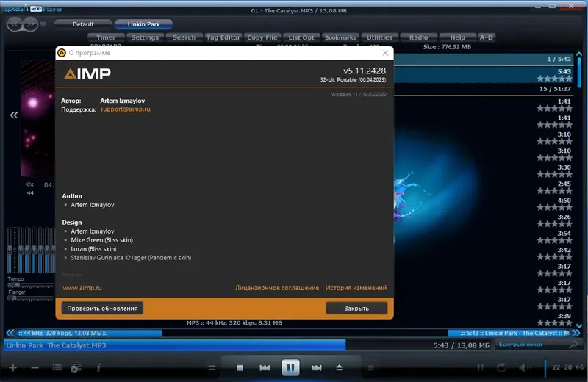Open the small dropdown arrow beside the round arrows
This screenshot has width=588, height=382.
tap(43, 24)
